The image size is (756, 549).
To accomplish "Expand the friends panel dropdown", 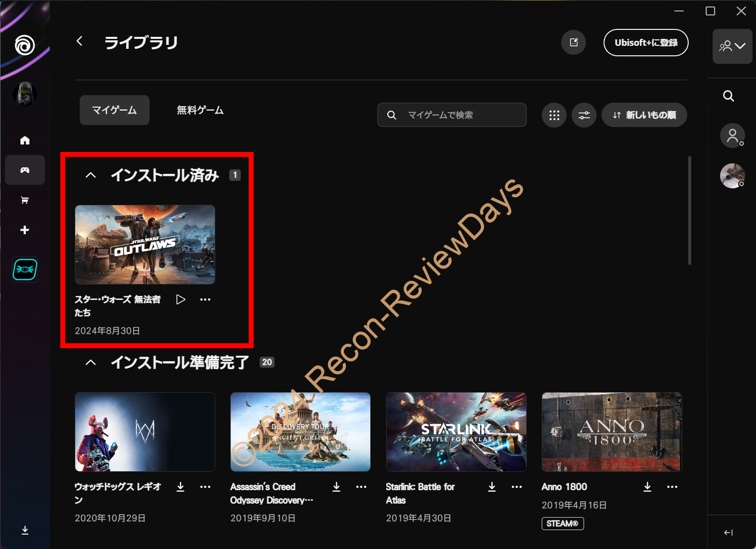I will tap(732, 46).
